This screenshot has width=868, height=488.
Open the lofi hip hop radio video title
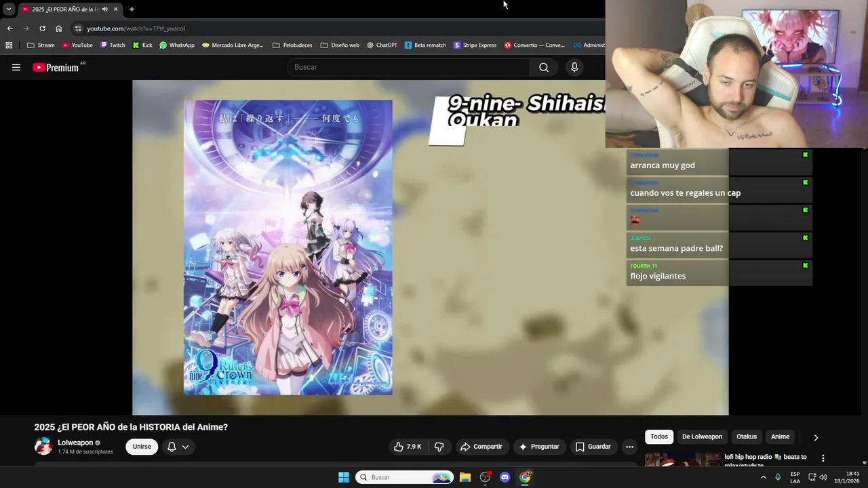coord(766,460)
